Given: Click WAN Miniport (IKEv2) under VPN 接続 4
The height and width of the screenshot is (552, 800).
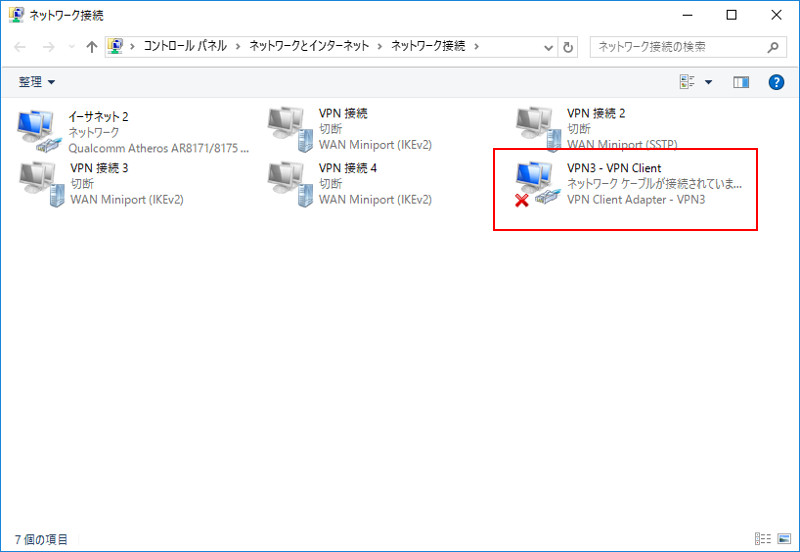Looking at the screenshot, I should click(x=375, y=199).
